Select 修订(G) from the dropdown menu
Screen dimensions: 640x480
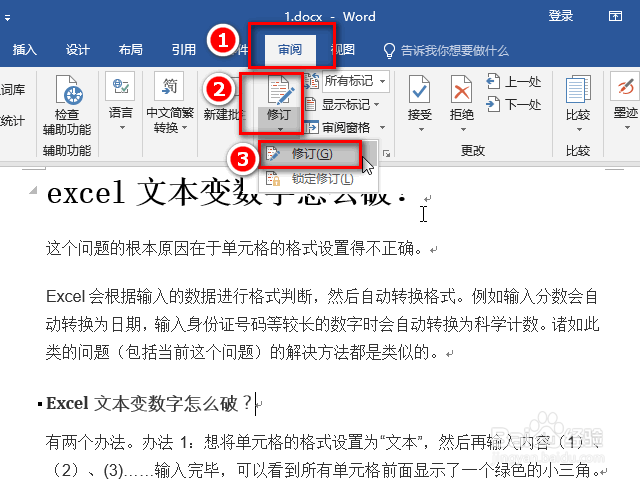(x=310, y=154)
